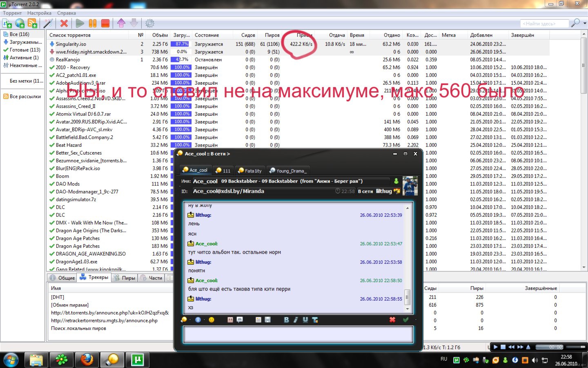The image size is (588, 368).
Task: Add torrent from URL globe icon
Action: [x=20, y=23]
